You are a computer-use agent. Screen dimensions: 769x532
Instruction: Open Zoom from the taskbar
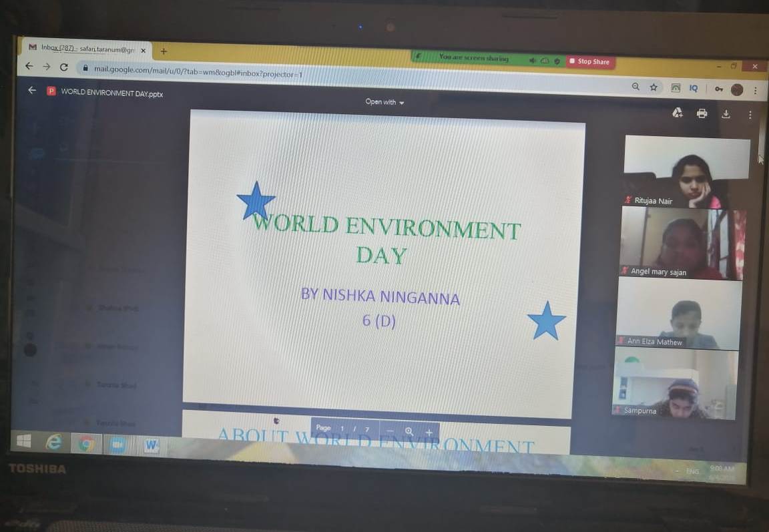[x=117, y=445]
